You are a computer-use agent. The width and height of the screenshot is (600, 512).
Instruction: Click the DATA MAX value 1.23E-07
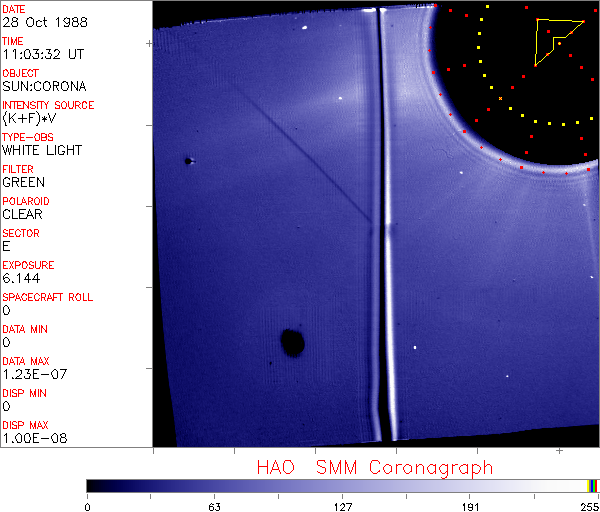click(x=35, y=374)
